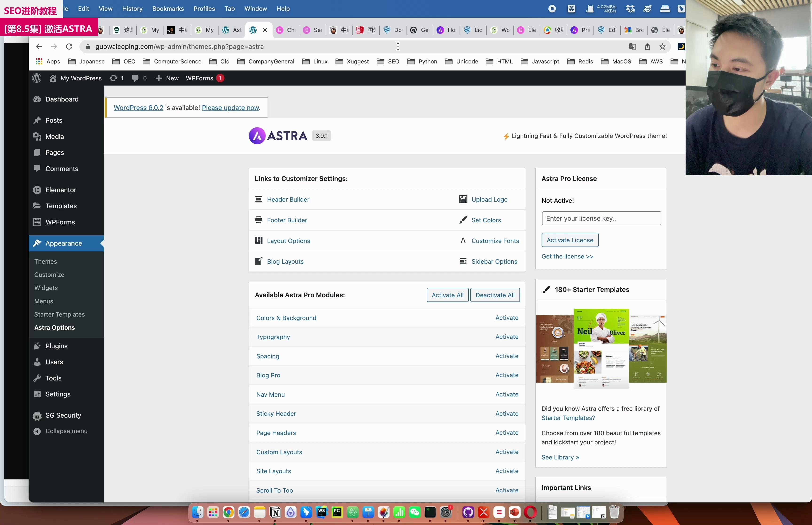The image size is (812, 525).
Task: Go to Themes submenu under Appearance
Action: click(46, 261)
